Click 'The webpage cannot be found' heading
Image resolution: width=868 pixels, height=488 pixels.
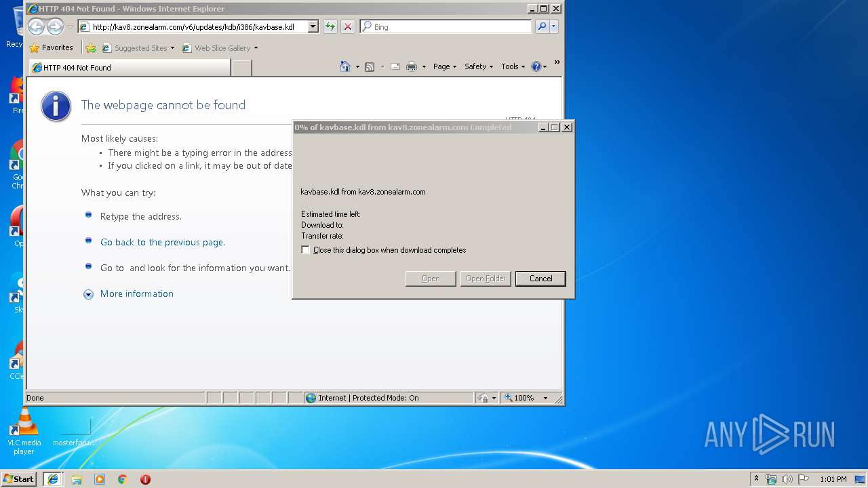[163, 105]
